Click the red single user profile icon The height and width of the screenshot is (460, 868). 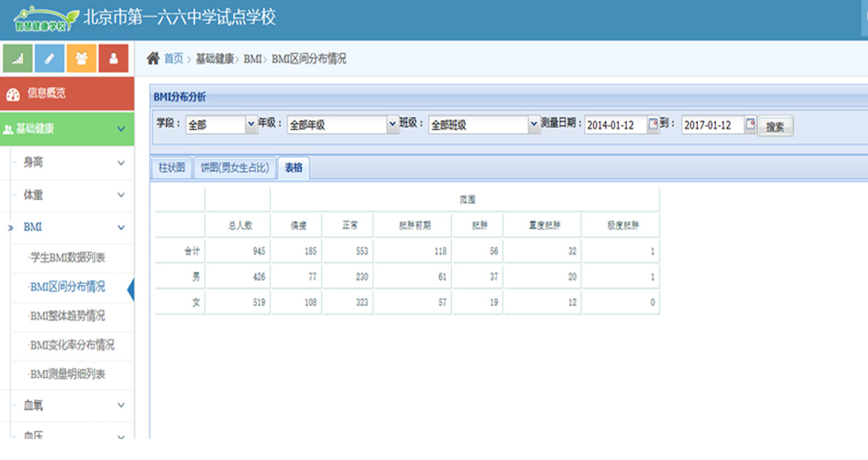pyautogui.click(x=114, y=59)
